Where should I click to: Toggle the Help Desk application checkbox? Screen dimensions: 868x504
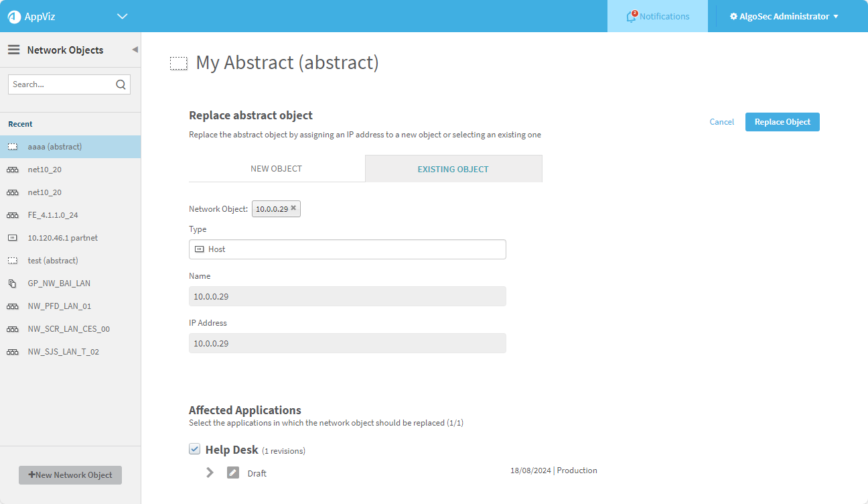click(195, 449)
